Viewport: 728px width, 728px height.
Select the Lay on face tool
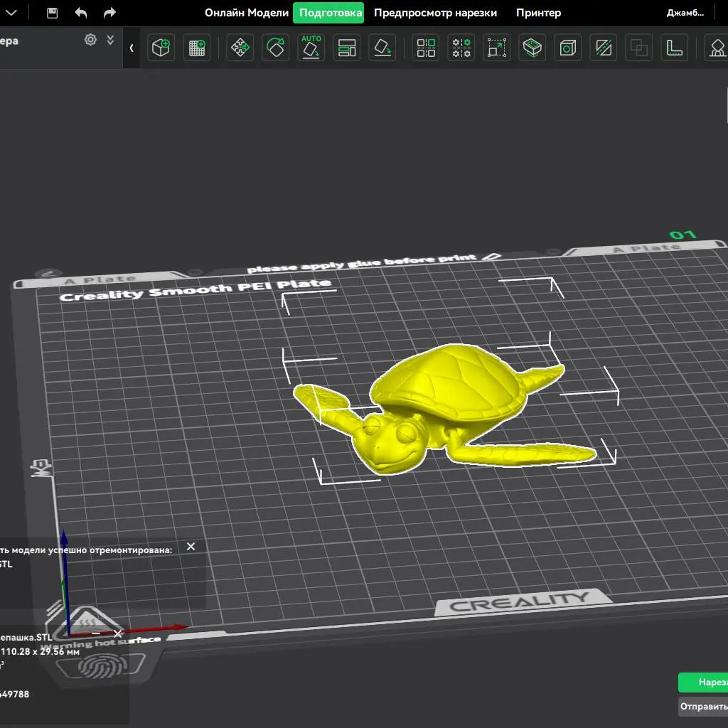pos(382,48)
